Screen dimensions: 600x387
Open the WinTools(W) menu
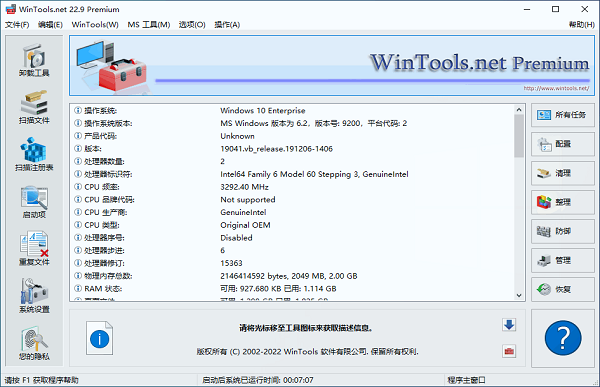pos(95,24)
